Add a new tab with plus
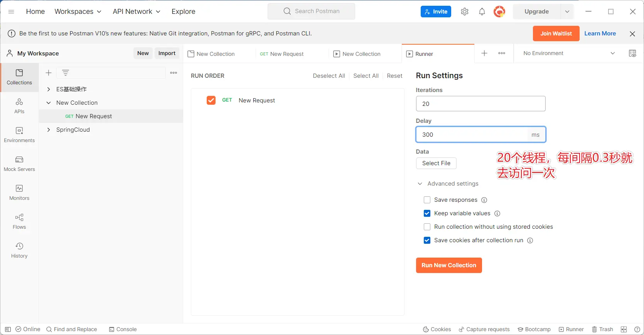This screenshot has width=644, height=335. tap(484, 53)
